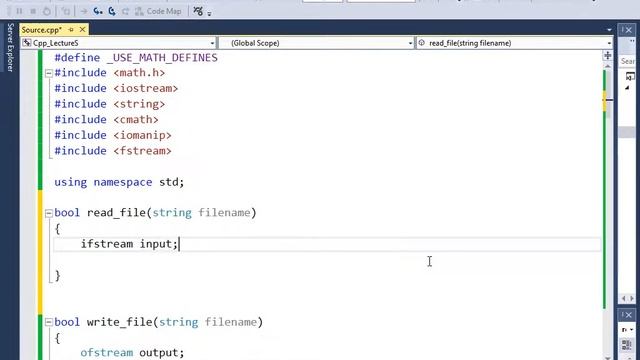Click the editor split window handle
Viewport: 640px width, 360px height.
click(608, 56)
